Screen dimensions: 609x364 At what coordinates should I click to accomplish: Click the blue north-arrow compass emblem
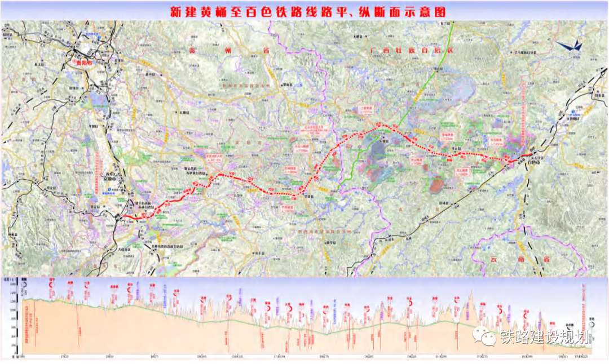click(566, 46)
